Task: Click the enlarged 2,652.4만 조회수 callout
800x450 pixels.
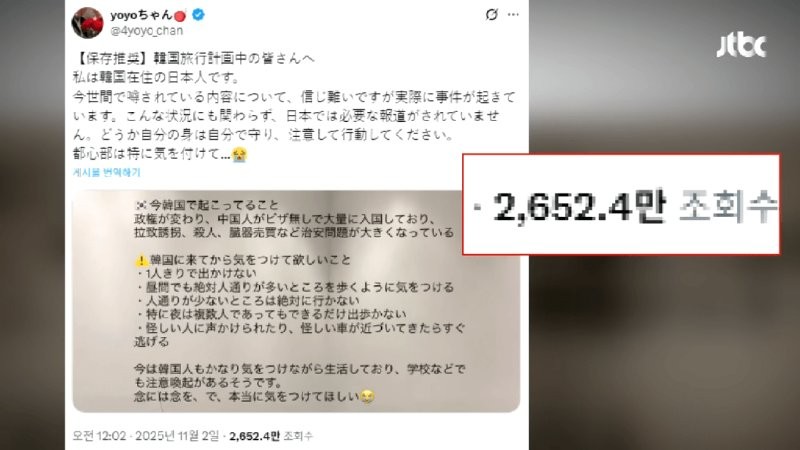Action: [621, 204]
